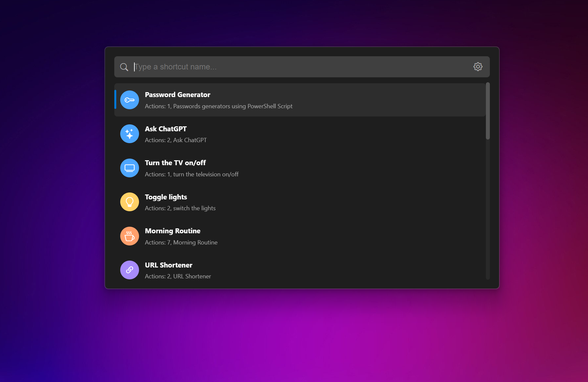
Task: Open settings via the gear icon
Action: (x=478, y=67)
